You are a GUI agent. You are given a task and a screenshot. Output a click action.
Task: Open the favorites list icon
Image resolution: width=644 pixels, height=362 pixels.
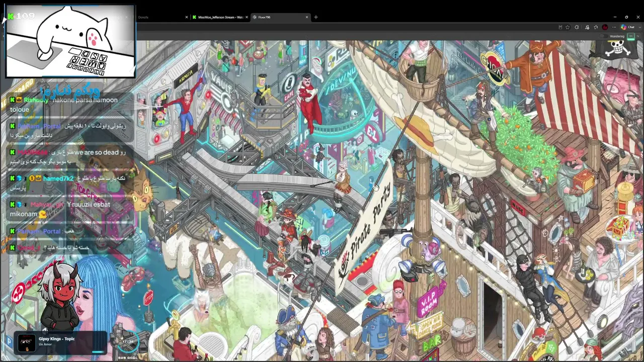click(x=596, y=27)
